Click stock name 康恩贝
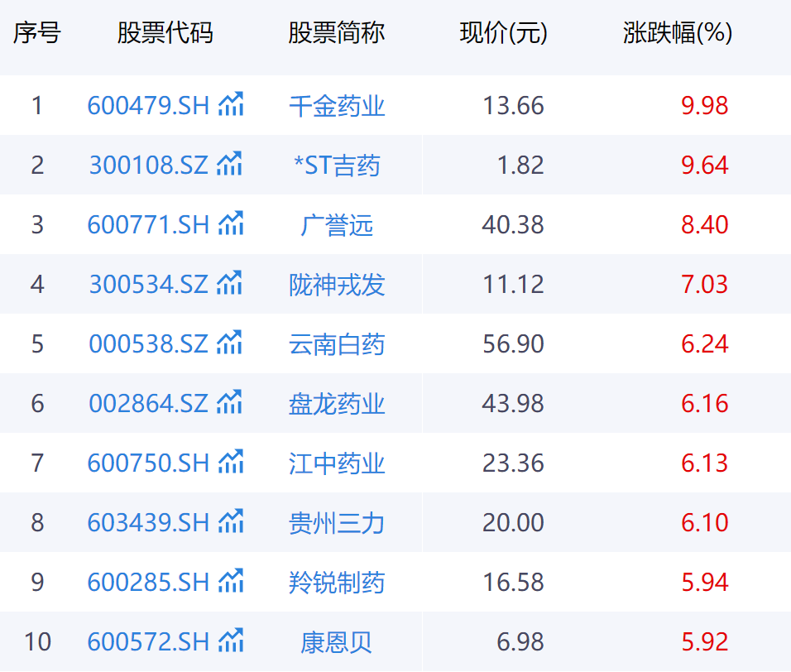 pos(337,641)
